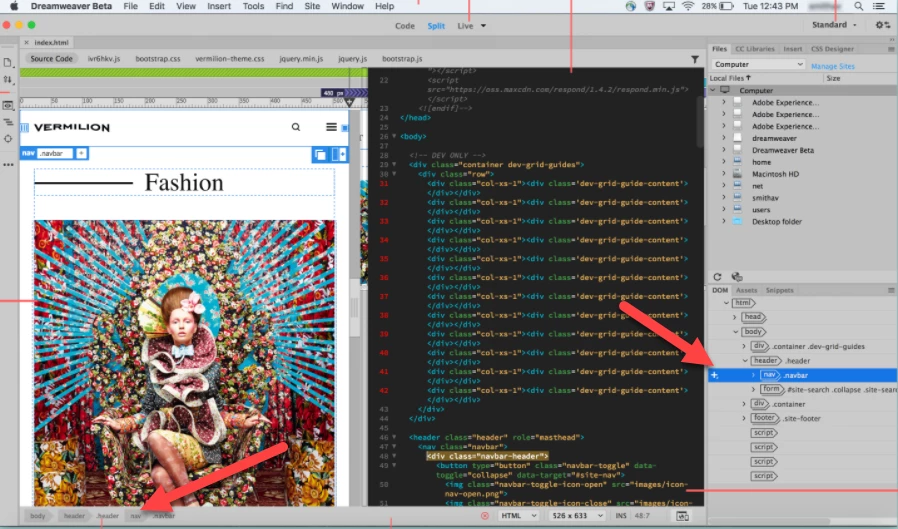Switch to the Assets tab
The height and width of the screenshot is (529, 898).
746,290
